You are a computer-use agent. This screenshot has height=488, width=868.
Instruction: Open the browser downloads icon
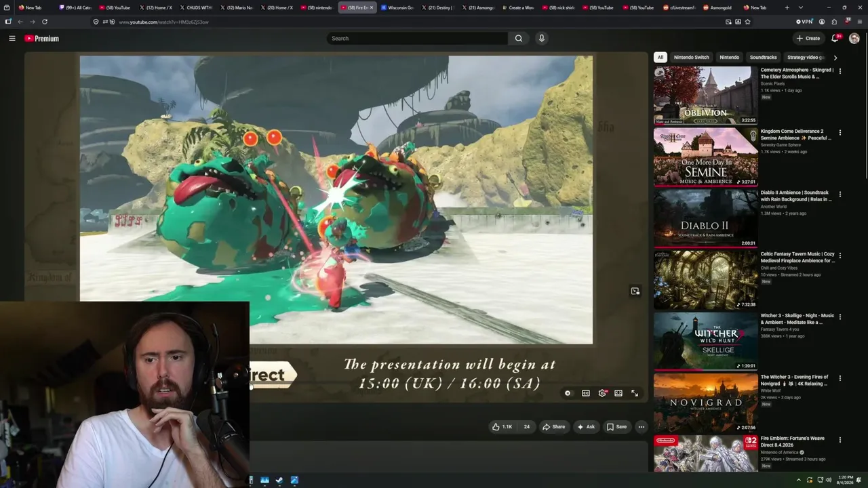coord(738,22)
